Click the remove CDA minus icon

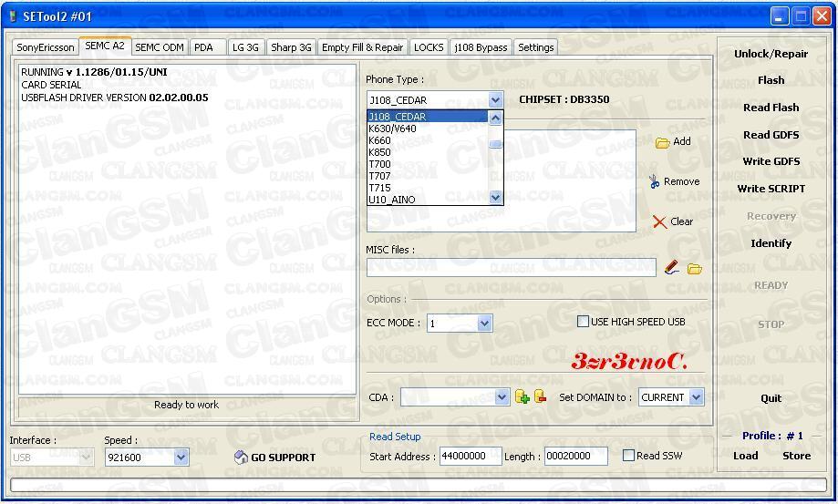(x=541, y=396)
